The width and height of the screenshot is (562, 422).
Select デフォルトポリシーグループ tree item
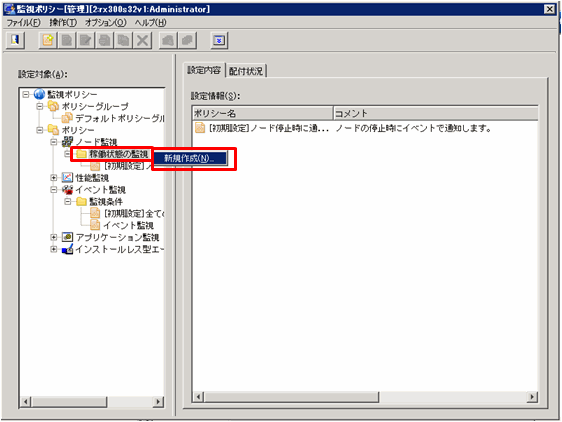point(119,118)
